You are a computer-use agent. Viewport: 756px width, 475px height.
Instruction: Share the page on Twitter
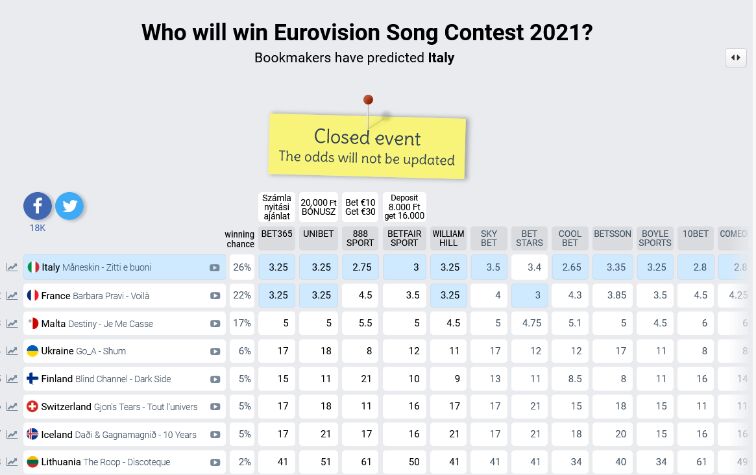[x=69, y=206]
